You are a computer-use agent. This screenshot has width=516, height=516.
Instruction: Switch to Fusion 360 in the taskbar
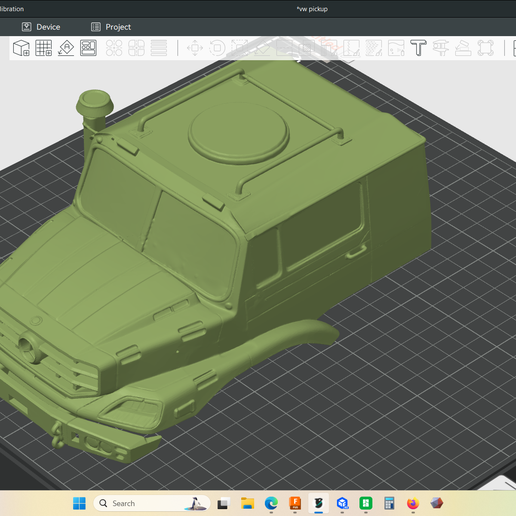tap(295, 503)
